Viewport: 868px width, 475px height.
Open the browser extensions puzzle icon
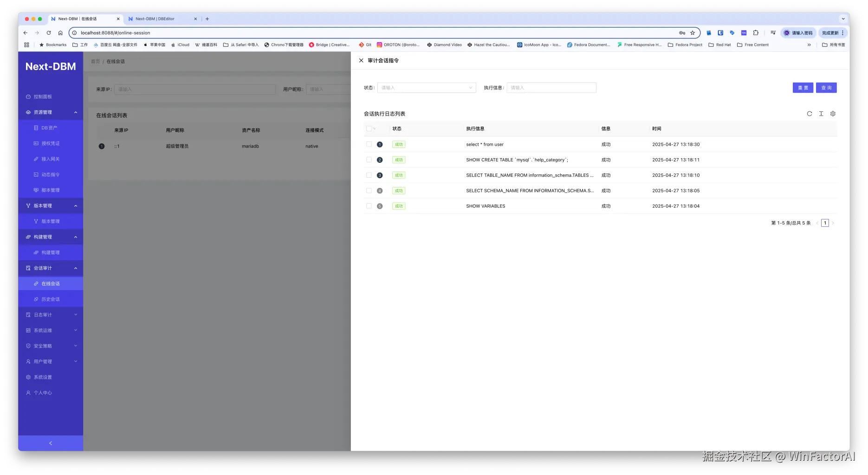click(x=756, y=33)
